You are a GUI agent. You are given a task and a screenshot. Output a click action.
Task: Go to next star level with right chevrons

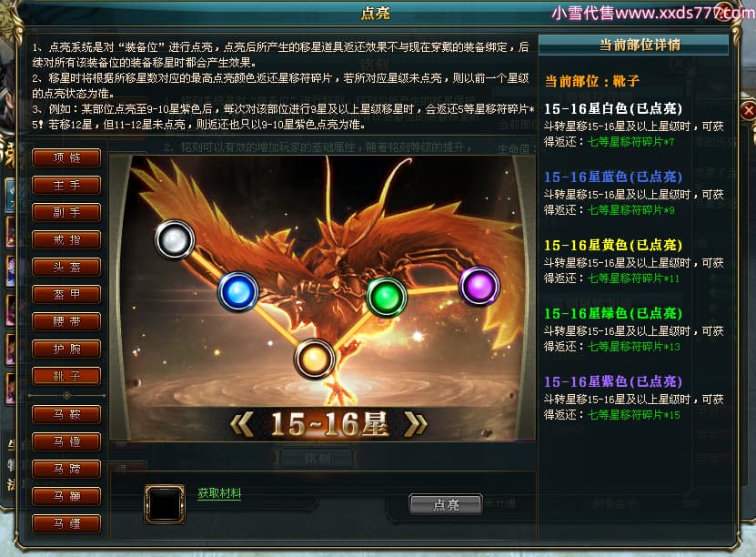[x=416, y=425]
